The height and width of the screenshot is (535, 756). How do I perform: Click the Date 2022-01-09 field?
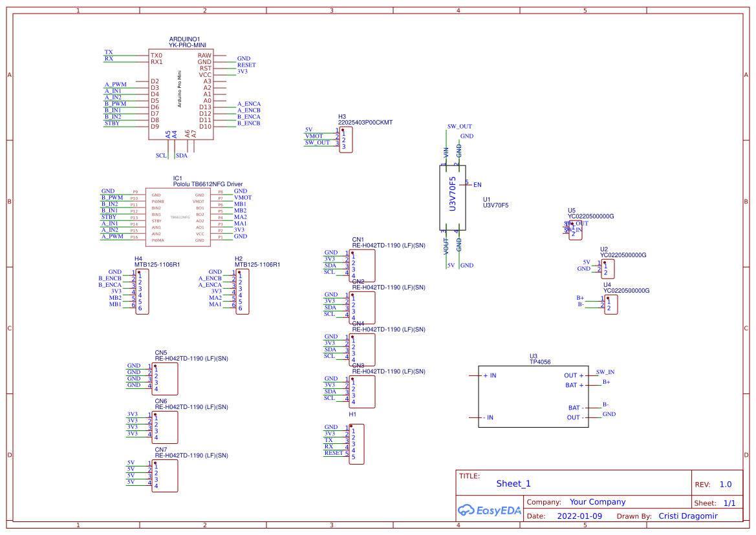[579, 516]
